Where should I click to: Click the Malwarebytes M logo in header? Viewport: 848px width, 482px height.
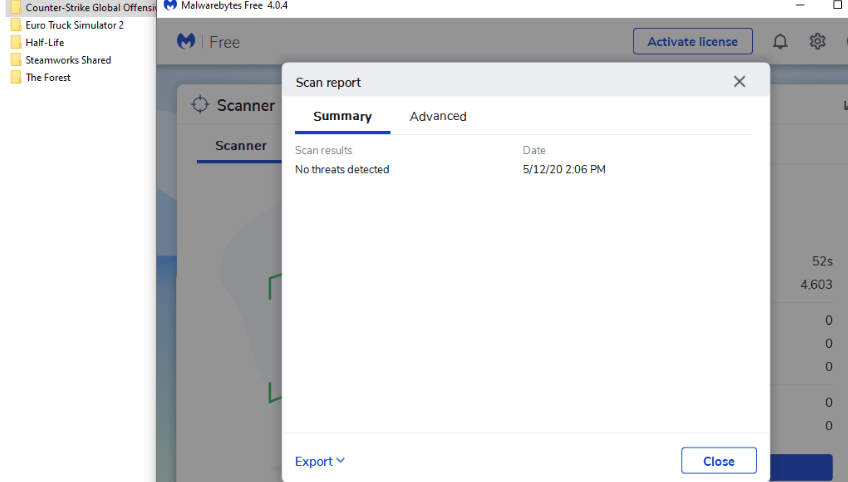(x=186, y=42)
